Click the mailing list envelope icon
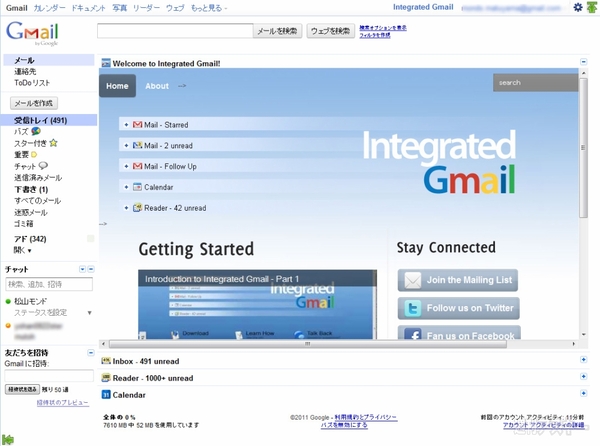The height and width of the screenshot is (446, 600). pos(412,280)
